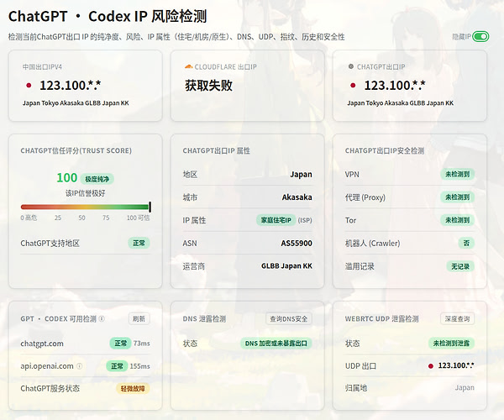Click the chatgpt.com domain text
The height and width of the screenshot is (420, 504).
42,344
